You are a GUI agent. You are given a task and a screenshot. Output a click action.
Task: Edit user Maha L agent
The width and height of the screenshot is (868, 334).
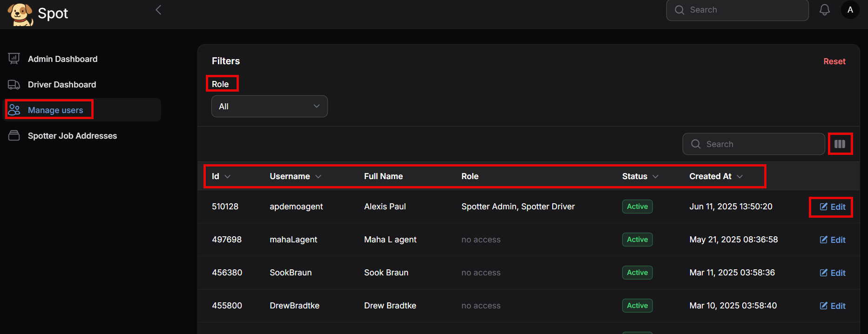click(x=833, y=240)
